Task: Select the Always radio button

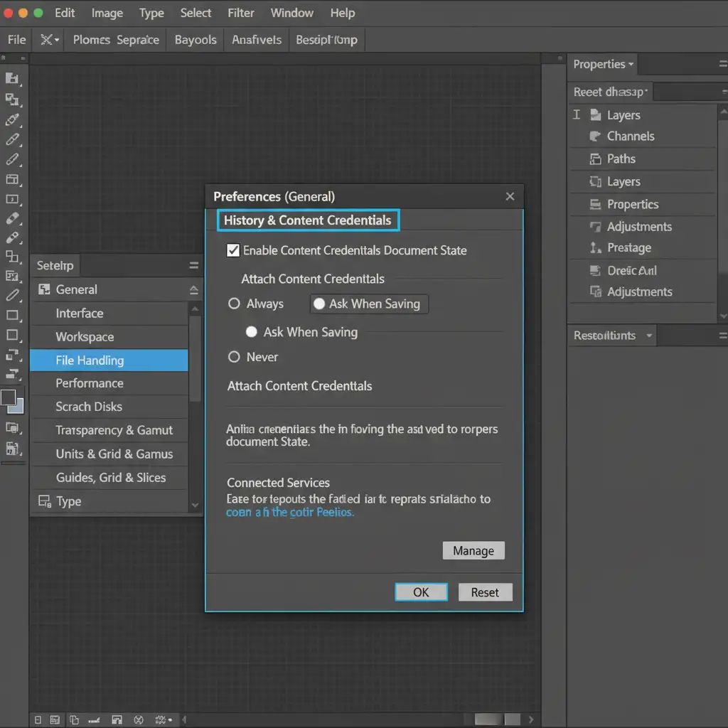Action: click(234, 304)
